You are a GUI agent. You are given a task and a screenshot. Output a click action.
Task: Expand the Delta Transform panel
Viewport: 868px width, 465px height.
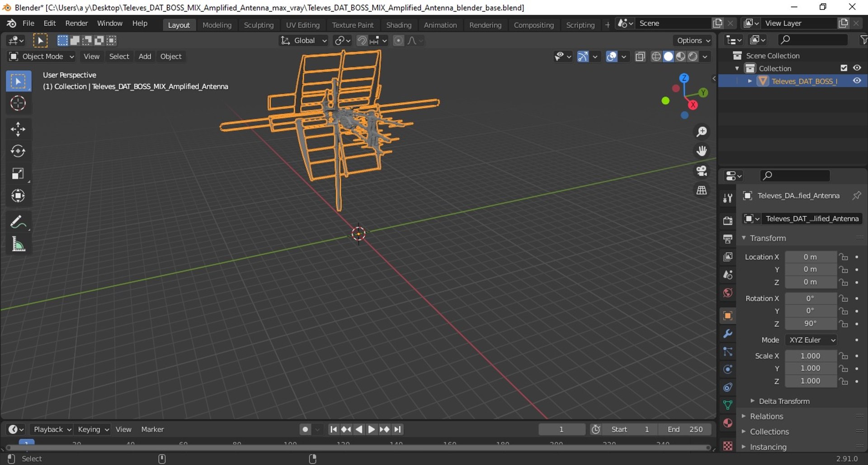784,401
